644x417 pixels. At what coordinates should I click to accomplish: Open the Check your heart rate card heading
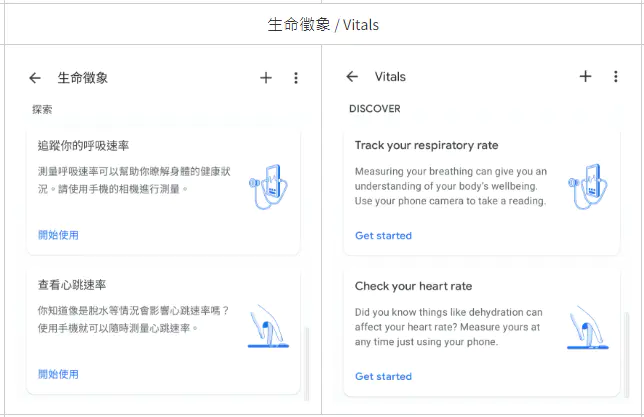tap(411, 286)
